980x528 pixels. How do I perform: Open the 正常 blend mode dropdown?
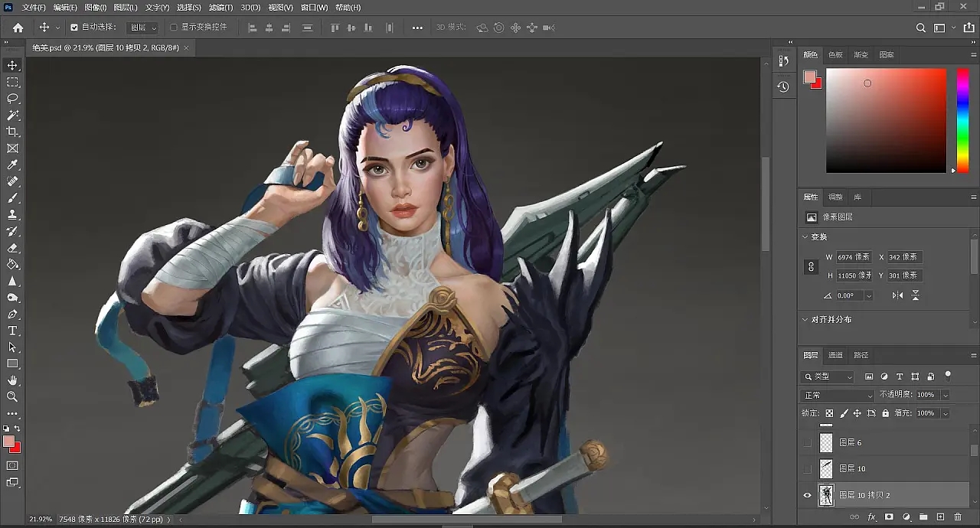pyautogui.click(x=838, y=395)
